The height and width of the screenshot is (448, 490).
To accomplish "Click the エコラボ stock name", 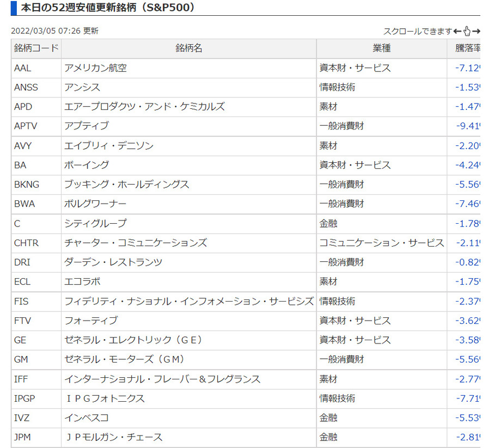I will coord(82,282).
